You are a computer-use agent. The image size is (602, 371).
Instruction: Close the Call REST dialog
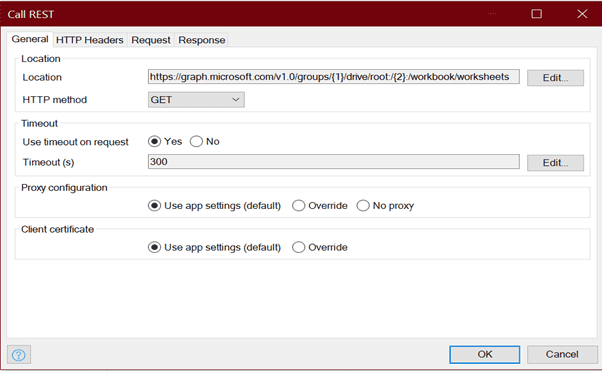tap(582, 14)
